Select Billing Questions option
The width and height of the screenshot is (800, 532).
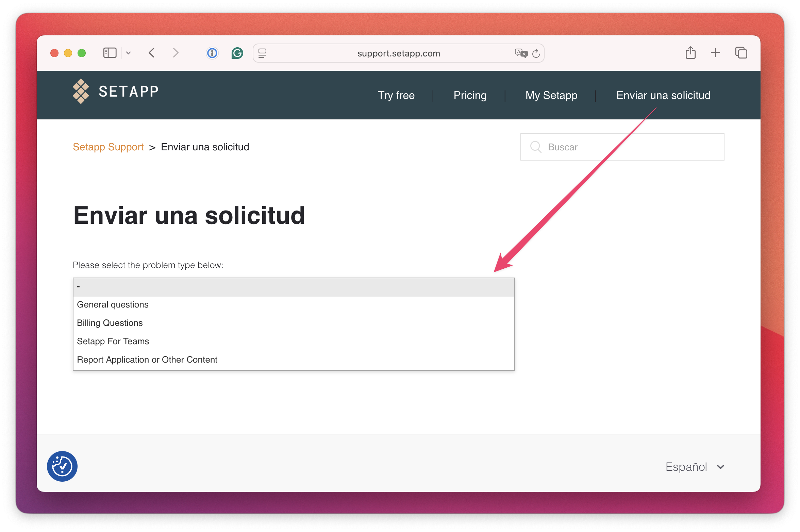[294, 323]
